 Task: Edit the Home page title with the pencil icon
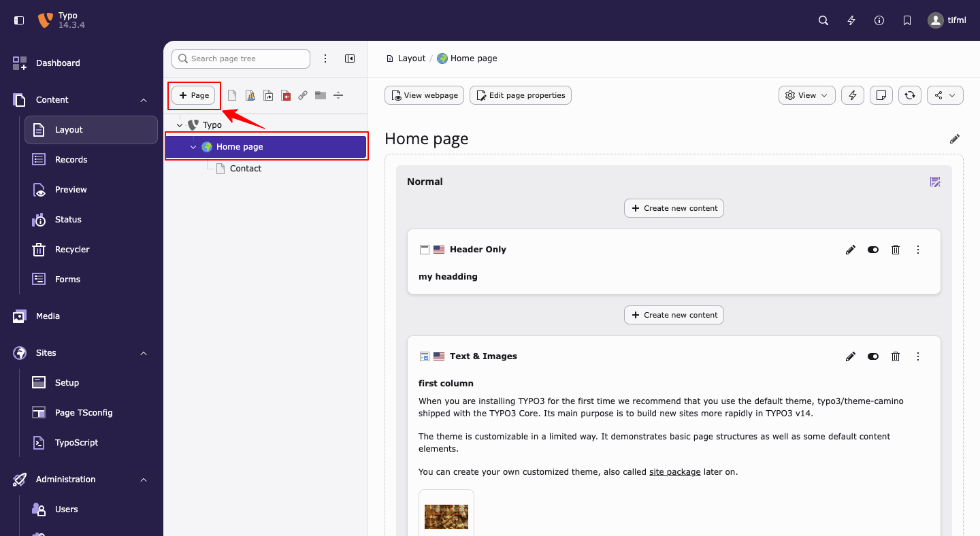tap(955, 139)
